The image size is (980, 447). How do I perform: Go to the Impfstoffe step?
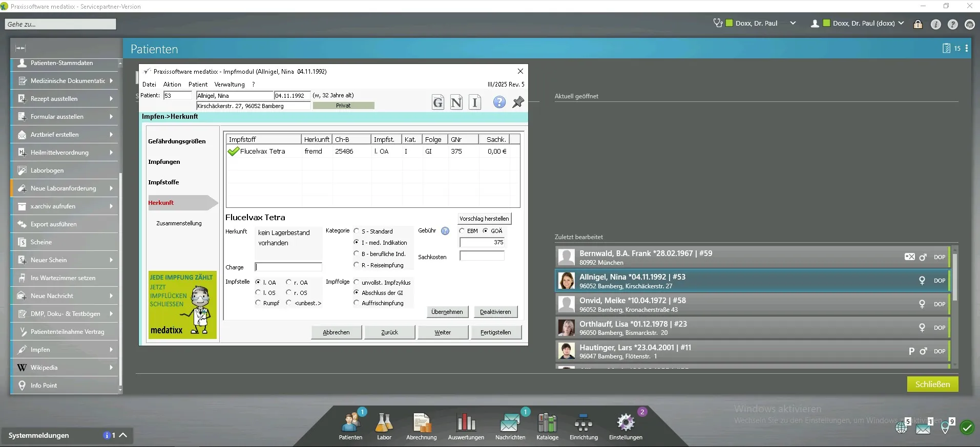163,182
